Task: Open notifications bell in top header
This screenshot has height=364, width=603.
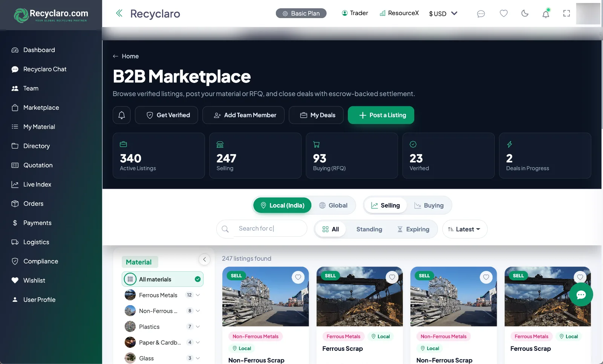Action: 546,14
